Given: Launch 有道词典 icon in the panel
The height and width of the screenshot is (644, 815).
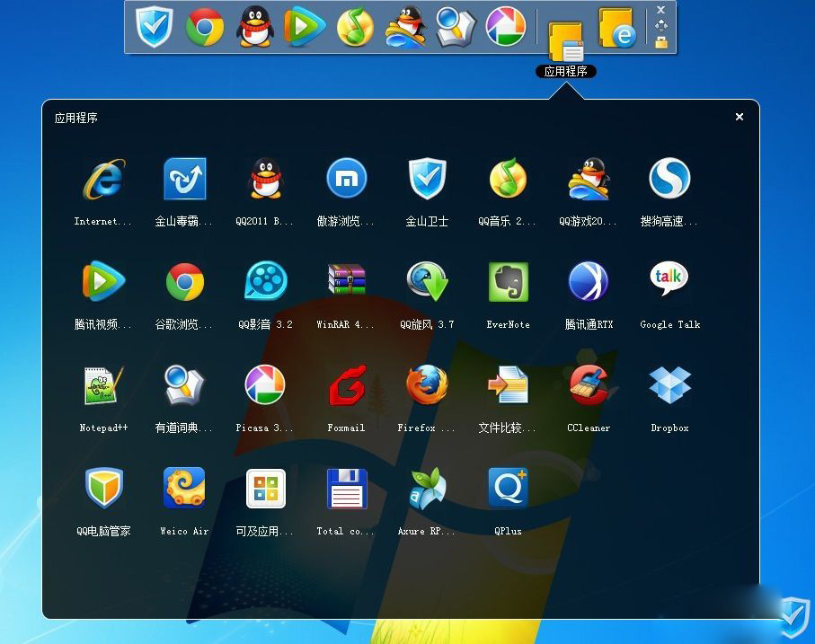Looking at the screenshot, I should click(x=185, y=384).
